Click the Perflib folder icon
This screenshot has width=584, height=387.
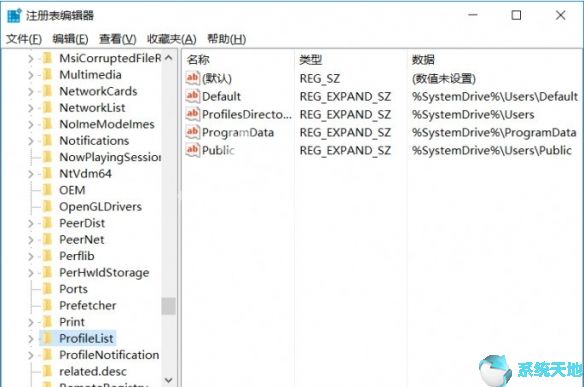click(x=47, y=256)
